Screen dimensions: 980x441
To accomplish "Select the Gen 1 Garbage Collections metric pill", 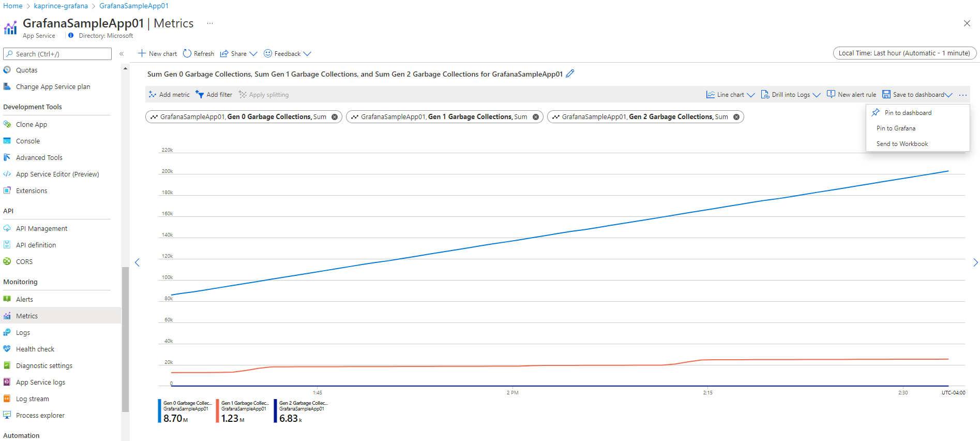I will (445, 117).
